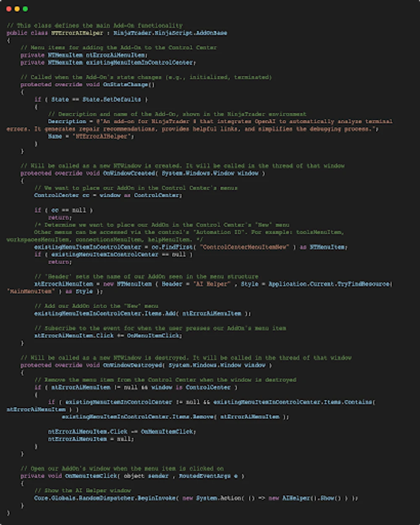
Task: Click the yellow minimize window dot
Action: pyautogui.click(x=17, y=9)
